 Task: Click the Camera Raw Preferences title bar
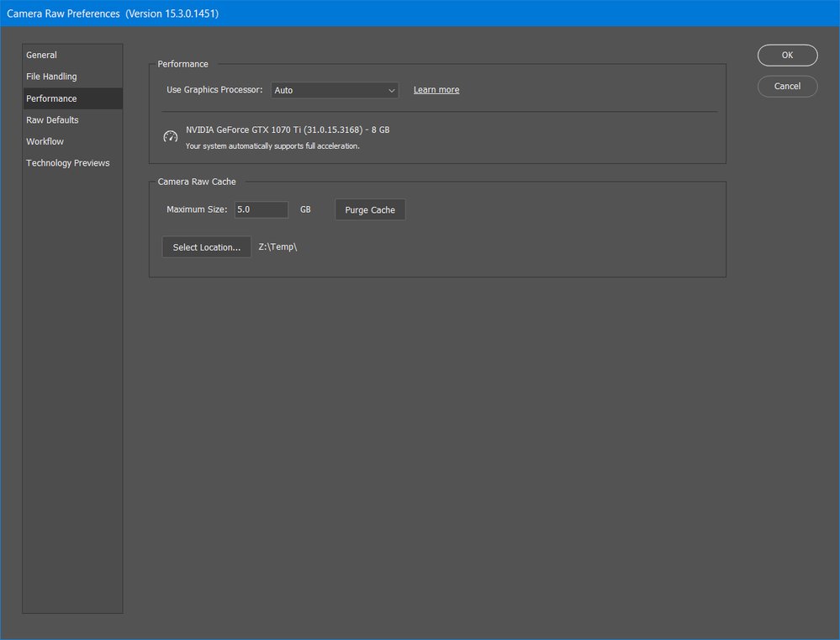point(420,13)
